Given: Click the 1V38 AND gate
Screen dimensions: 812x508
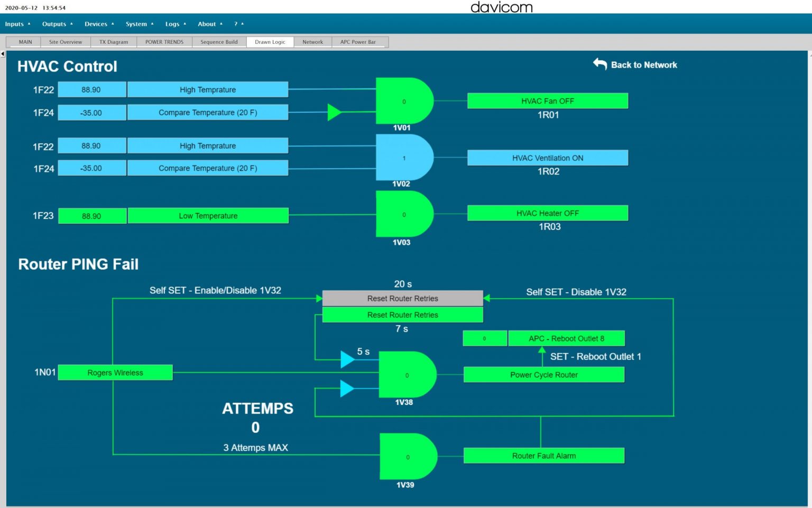Looking at the screenshot, I should (x=407, y=374).
